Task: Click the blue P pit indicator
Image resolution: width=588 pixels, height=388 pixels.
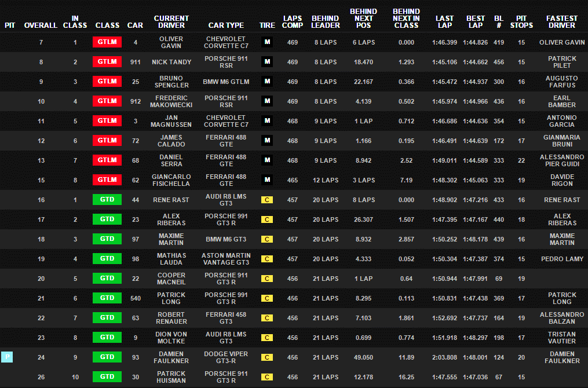Action: coord(7,357)
